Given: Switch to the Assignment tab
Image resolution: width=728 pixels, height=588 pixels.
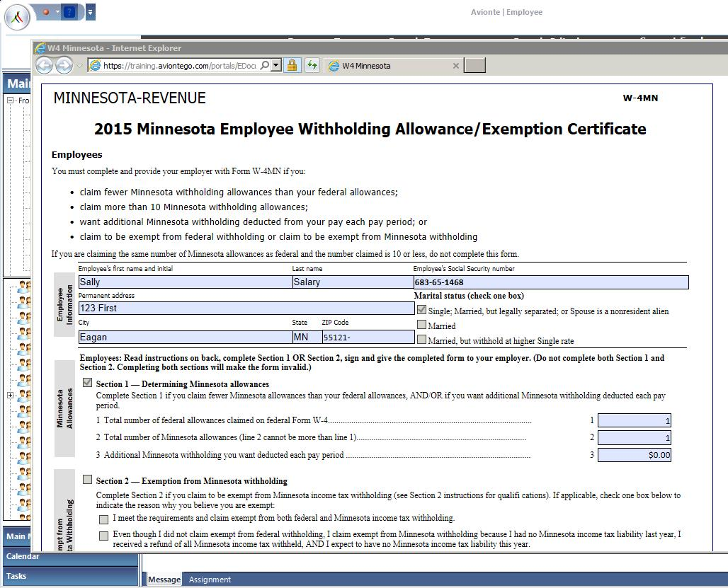Looking at the screenshot, I should pos(210,580).
